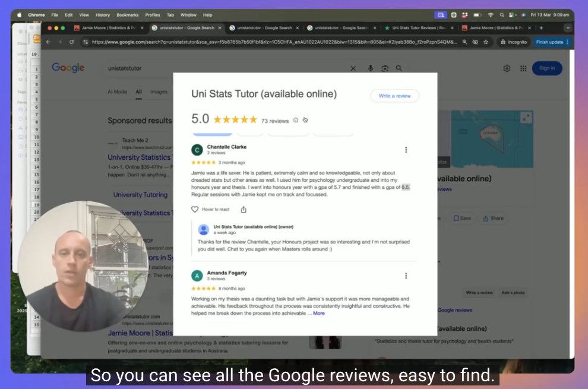Open the tab search dropdown arrow
The image size is (588, 389).
(568, 28)
